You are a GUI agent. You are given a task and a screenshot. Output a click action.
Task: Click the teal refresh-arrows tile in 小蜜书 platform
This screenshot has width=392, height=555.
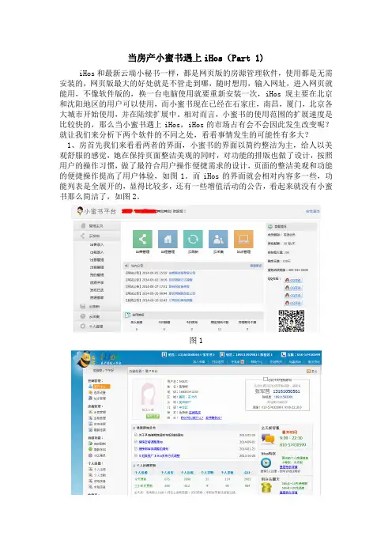pyautogui.click(x=193, y=240)
